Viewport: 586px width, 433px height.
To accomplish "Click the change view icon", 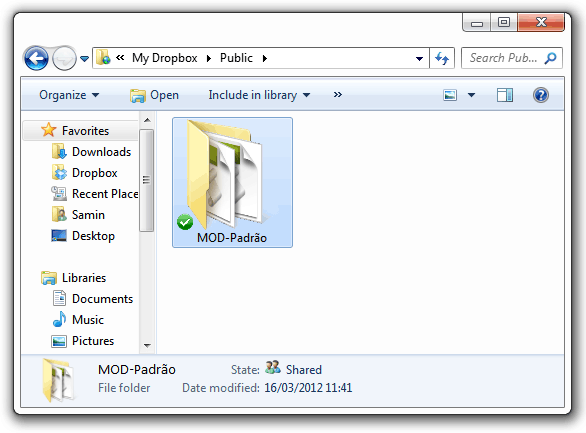I will [x=450, y=95].
